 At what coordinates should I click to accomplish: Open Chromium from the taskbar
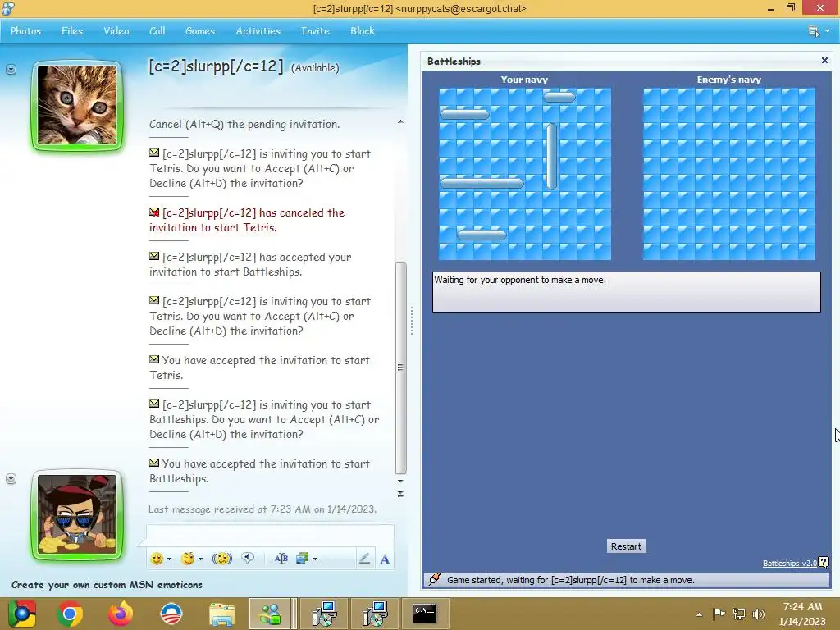click(x=22, y=614)
